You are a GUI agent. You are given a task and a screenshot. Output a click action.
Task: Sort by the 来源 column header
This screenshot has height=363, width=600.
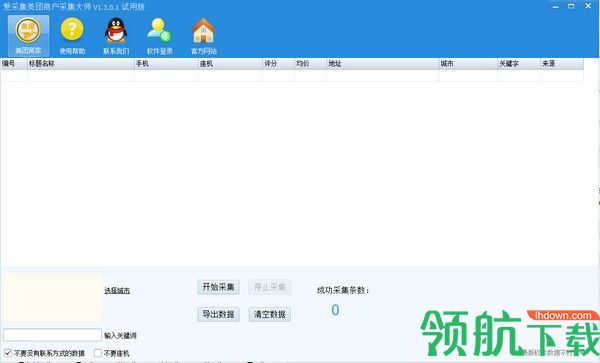[562, 64]
